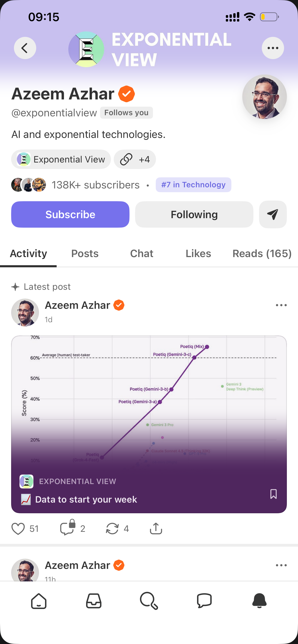Switch to the Likes tab
The height and width of the screenshot is (644, 298).
click(x=198, y=254)
